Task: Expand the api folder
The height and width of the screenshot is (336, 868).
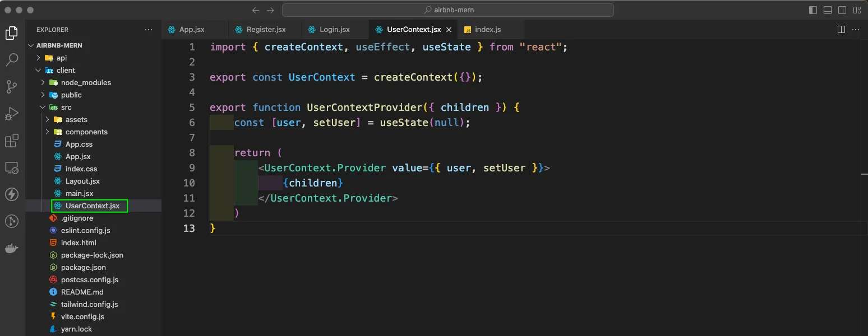Action: pos(93,58)
